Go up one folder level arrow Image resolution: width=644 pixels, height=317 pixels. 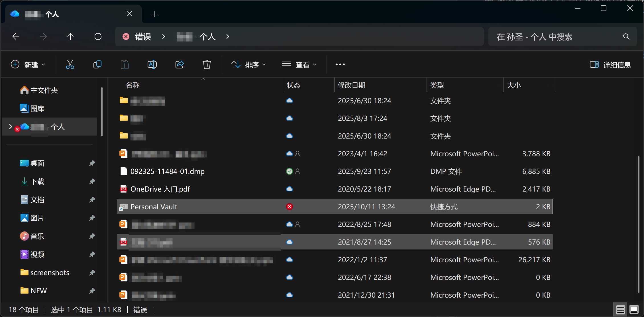(70, 36)
